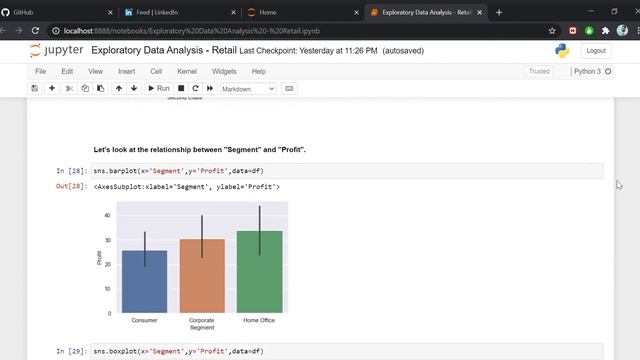Image resolution: width=640 pixels, height=360 pixels.
Task: Save notebook with the floppy disk icon
Action: (x=35, y=89)
